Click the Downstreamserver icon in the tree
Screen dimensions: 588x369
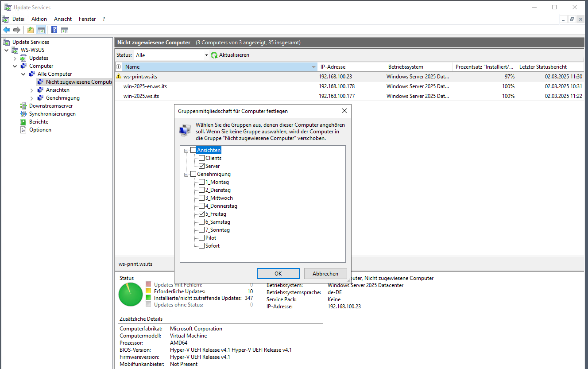pyautogui.click(x=23, y=106)
